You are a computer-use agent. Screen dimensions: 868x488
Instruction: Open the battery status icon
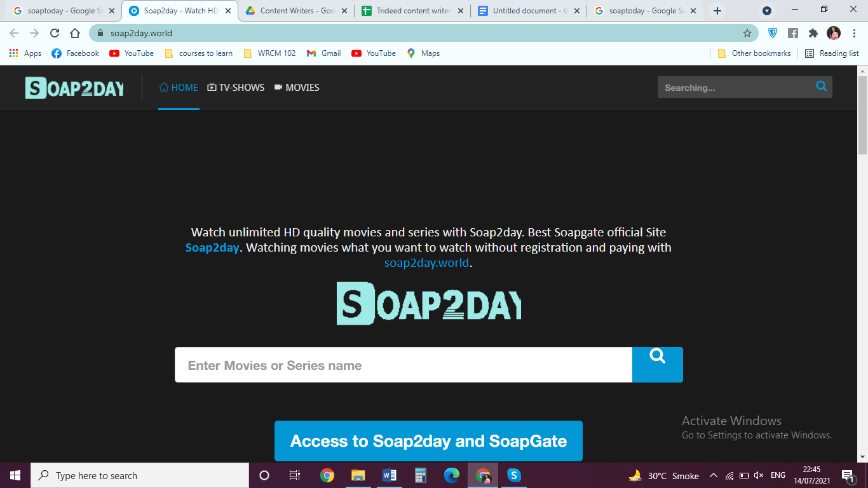[744, 475]
